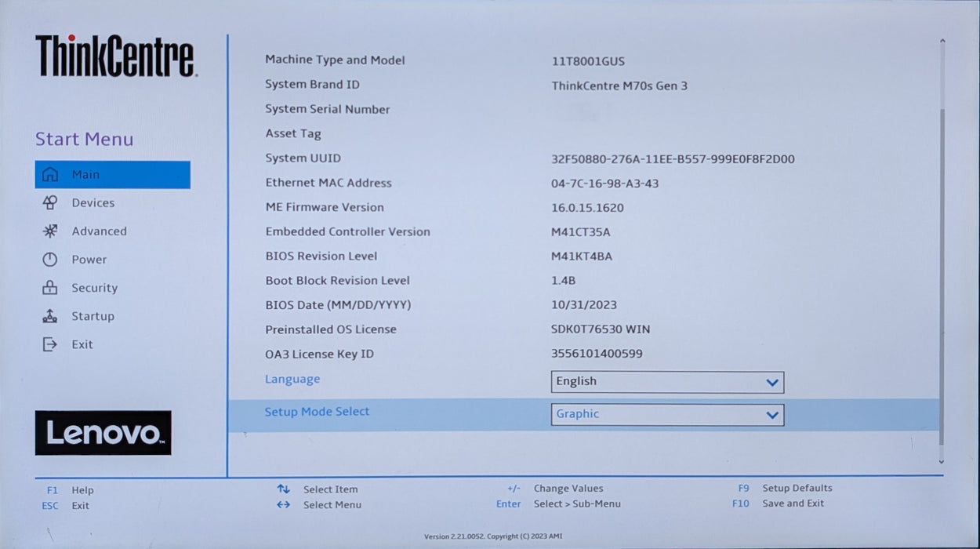Image resolution: width=980 pixels, height=549 pixels.
Task: Click the System UUID value
Action: (x=673, y=159)
